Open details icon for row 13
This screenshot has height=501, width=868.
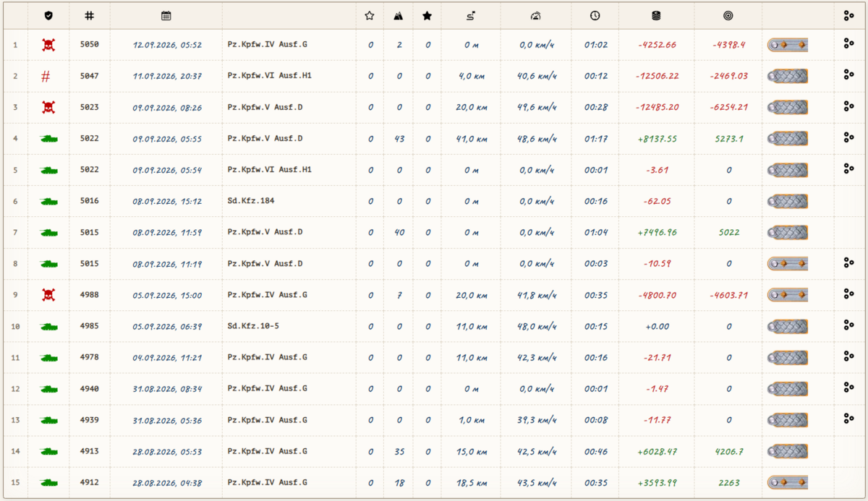[x=849, y=418]
